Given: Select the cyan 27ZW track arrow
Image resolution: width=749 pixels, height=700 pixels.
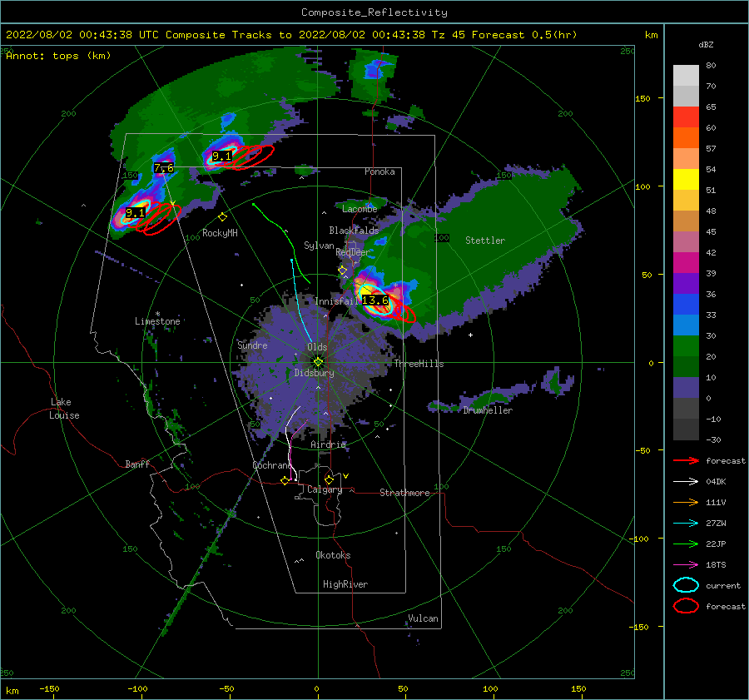Looking at the screenshot, I should pyautogui.click(x=686, y=524).
